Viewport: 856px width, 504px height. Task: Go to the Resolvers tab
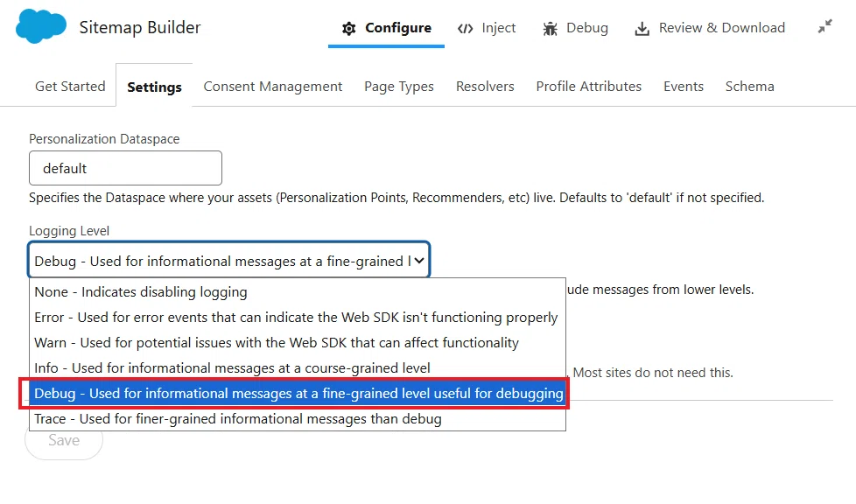coord(485,87)
